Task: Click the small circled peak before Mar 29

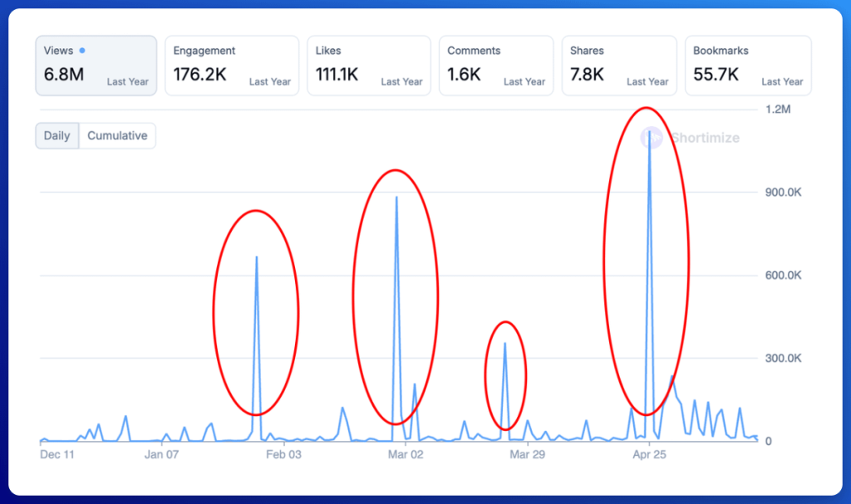Action: (x=504, y=344)
